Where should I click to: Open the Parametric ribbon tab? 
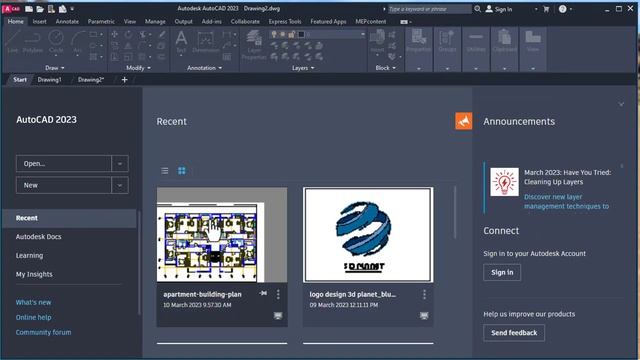pos(101,21)
